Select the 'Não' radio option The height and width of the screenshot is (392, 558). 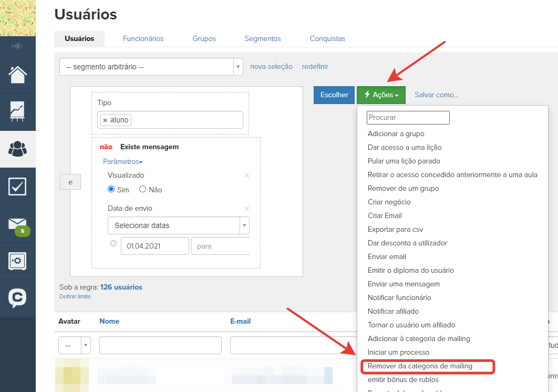tap(142, 190)
